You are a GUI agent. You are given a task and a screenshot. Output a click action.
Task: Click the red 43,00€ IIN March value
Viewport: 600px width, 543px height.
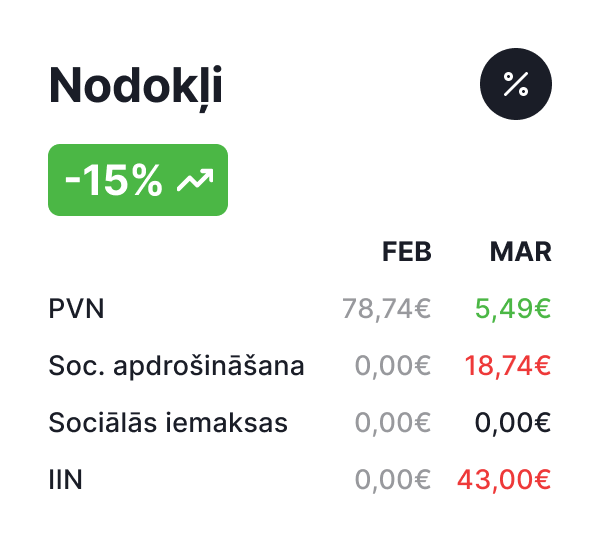504,479
